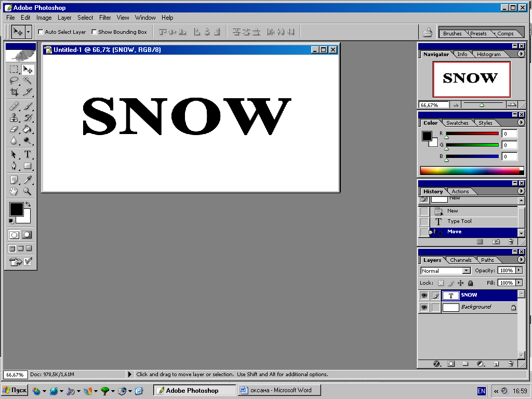Screen dimensions: 532x399
Task: Select the Rectangle shape tool
Action: (x=27, y=166)
